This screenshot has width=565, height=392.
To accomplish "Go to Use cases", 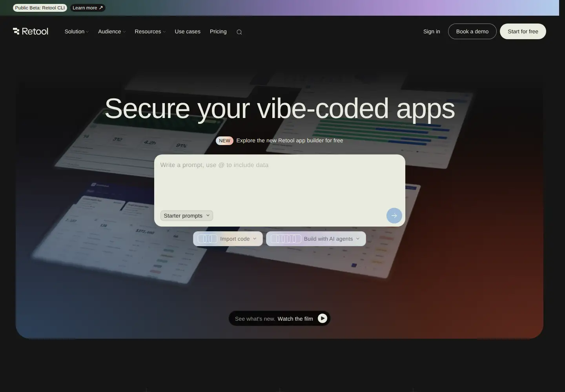I will point(188,31).
